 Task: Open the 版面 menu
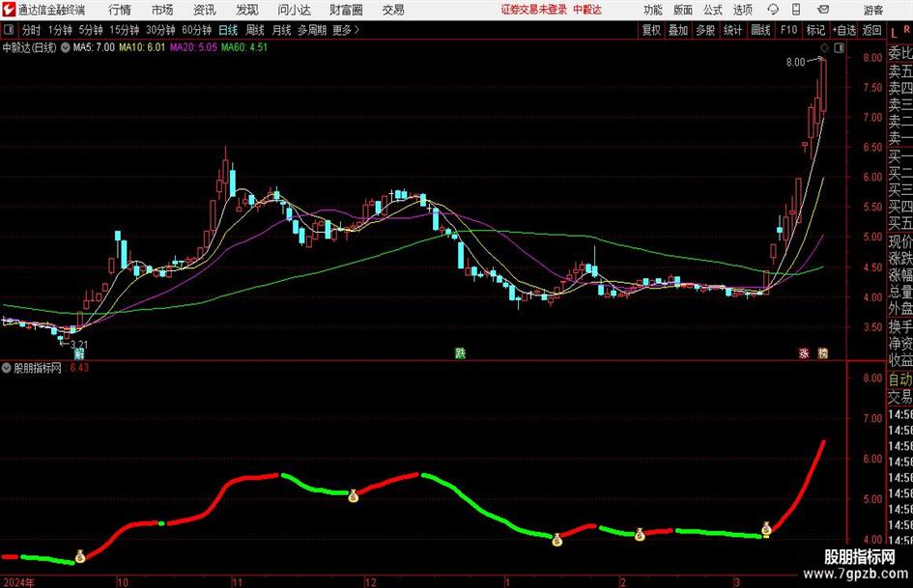click(x=683, y=10)
